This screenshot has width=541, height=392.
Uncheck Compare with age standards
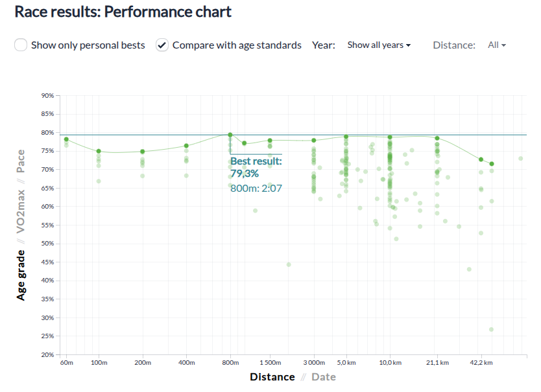click(x=162, y=45)
